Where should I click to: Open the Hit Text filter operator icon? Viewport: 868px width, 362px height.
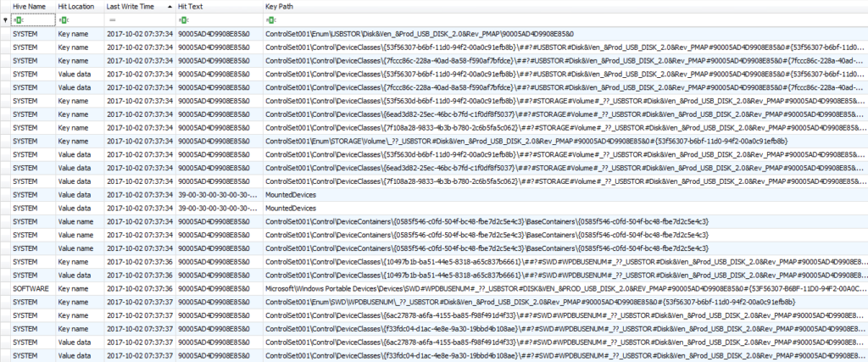[184, 19]
